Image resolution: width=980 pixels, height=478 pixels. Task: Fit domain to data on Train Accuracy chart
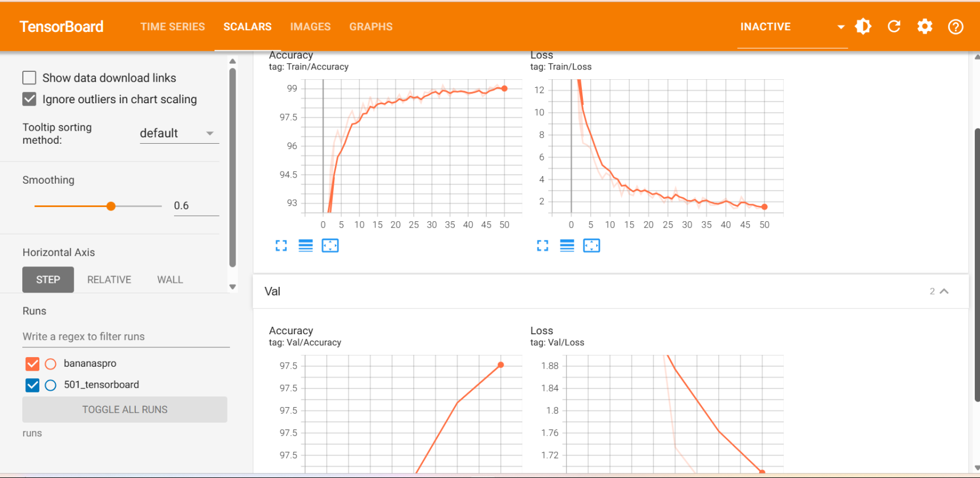(x=330, y=246)
